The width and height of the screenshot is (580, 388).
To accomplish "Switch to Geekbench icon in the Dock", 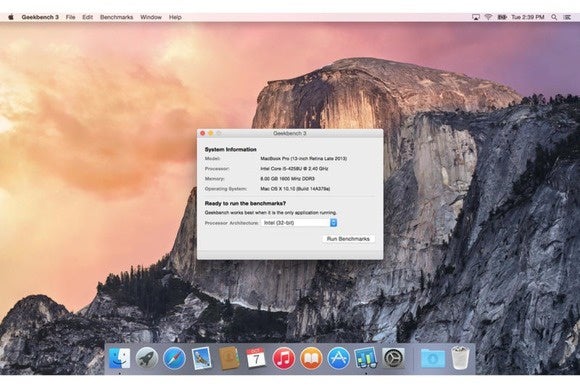I will click(365, 358).
